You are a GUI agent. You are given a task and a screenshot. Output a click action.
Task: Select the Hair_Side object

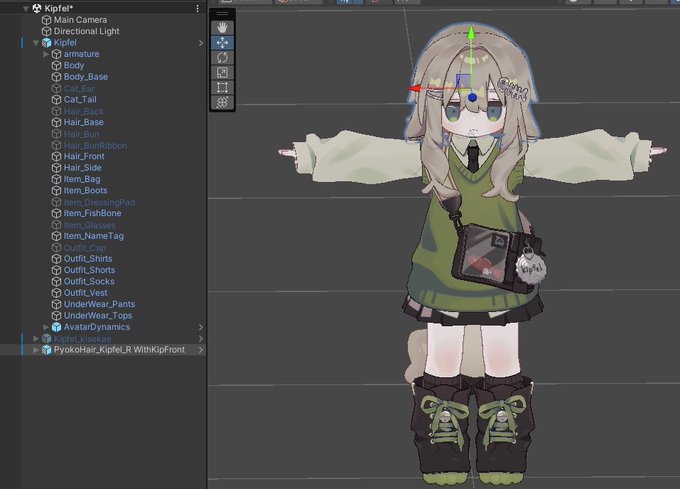pos(82,168)
